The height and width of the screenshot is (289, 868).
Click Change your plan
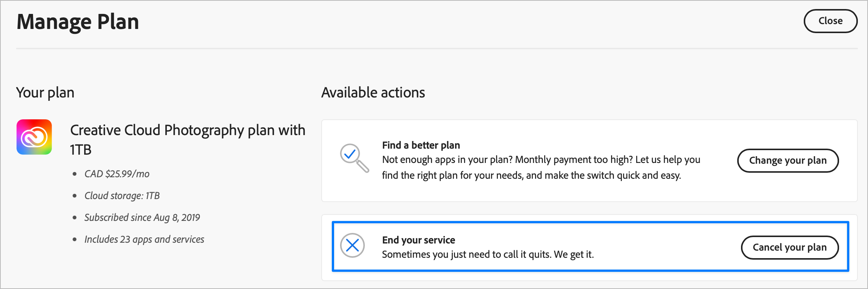tap(788, 160)
